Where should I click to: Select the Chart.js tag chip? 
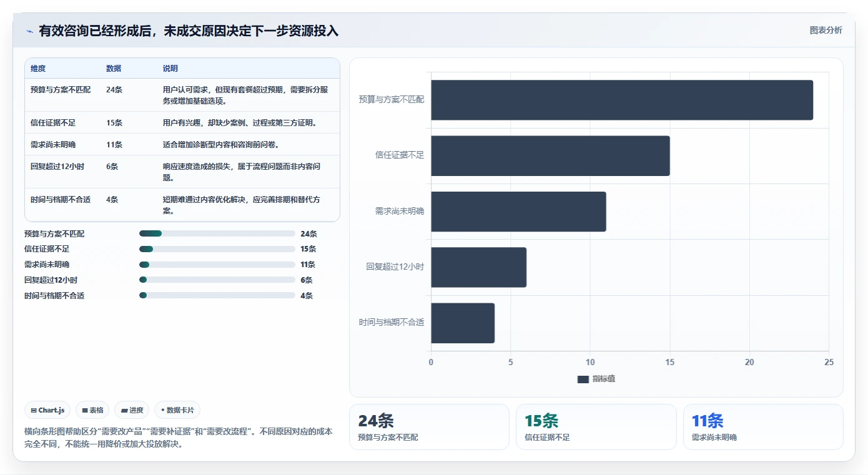click(48, 410)
